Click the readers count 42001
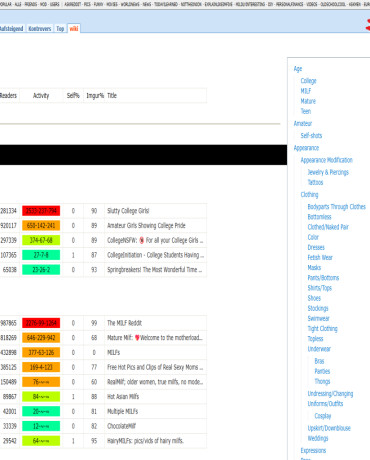Viewport: 370px width, 460px height. coord(10,411)
